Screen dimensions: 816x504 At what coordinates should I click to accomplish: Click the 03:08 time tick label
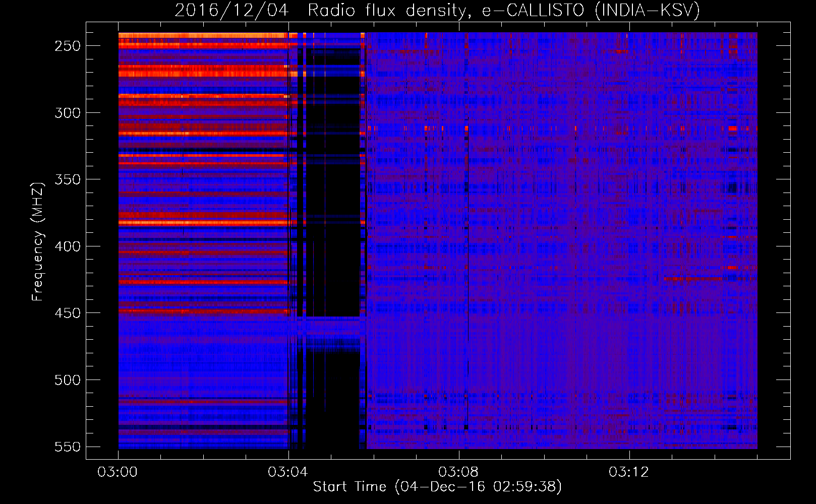458,472
